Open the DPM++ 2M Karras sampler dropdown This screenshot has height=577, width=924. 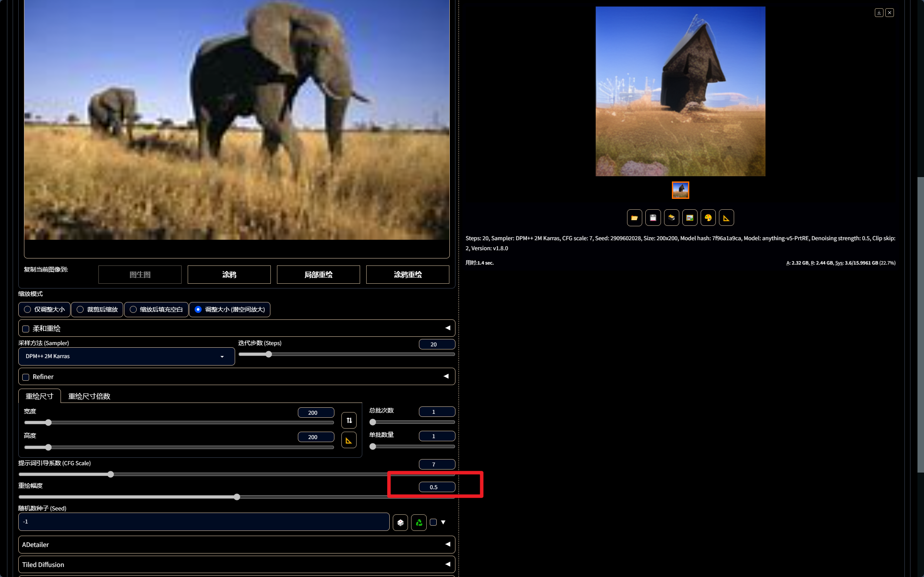tap(126, 356)
